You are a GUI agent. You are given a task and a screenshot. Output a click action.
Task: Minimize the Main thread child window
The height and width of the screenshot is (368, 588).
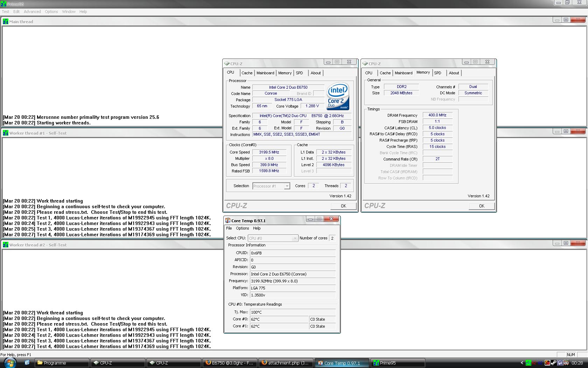tap(557, 20)
